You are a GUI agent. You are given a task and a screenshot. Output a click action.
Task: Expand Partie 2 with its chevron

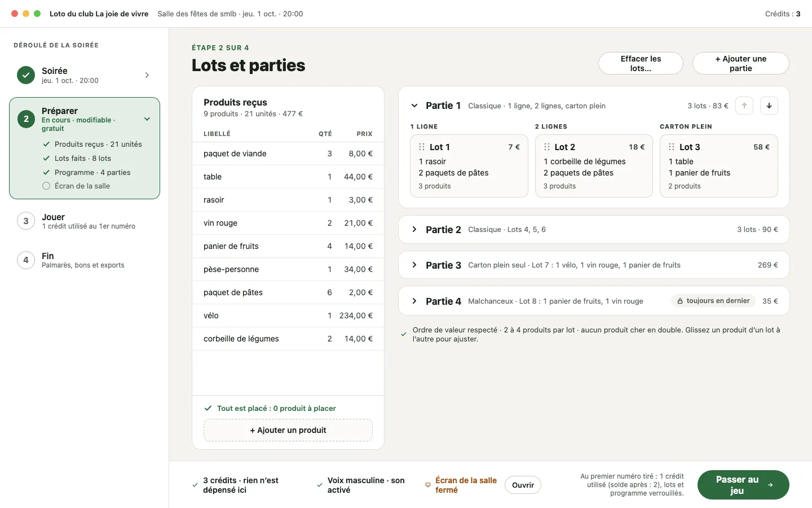click(414, 229)
